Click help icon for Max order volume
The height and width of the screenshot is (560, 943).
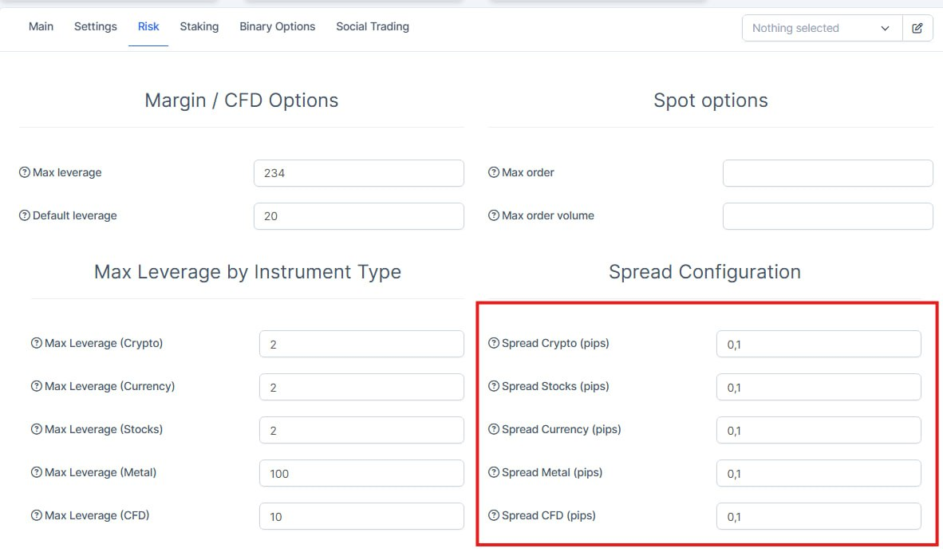tap(494, 215)
